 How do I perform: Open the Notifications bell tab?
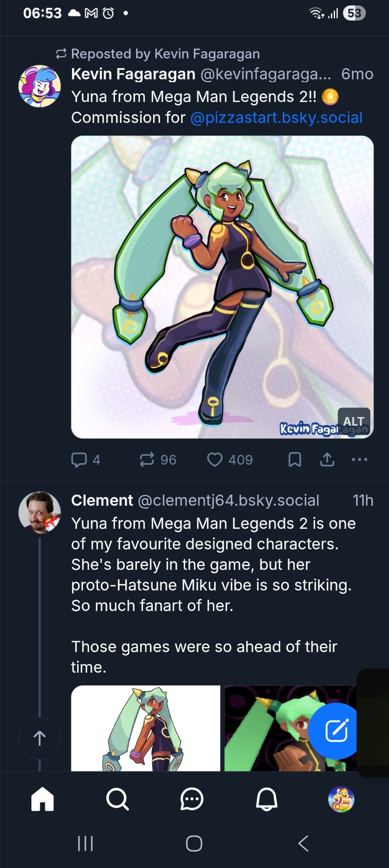tap(266, 799)
